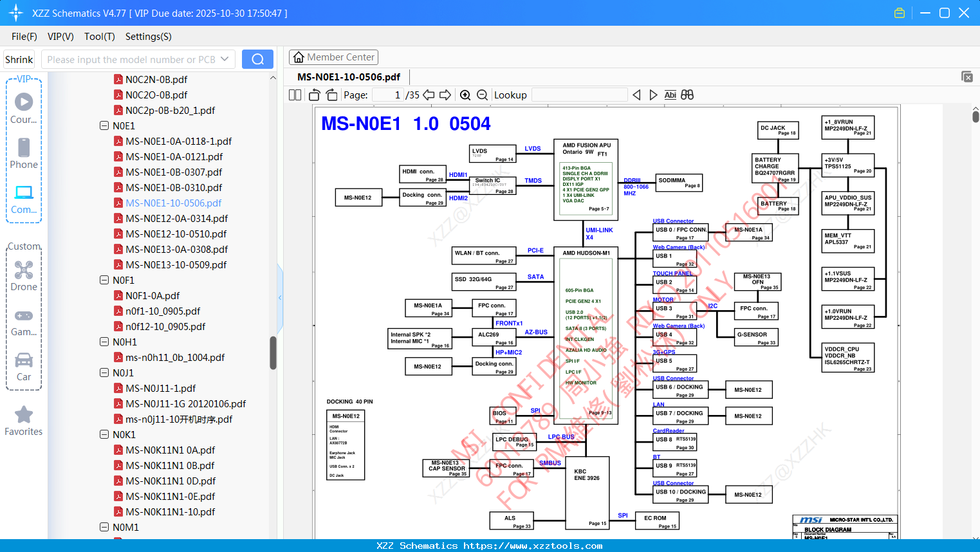Click the XZZ Schematics app logo

coord(16,13)
